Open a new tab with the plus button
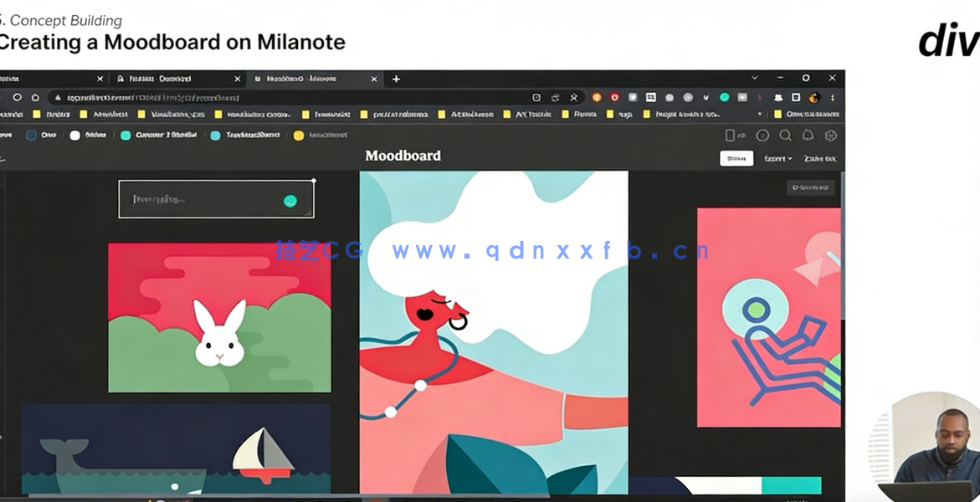 pyautogui.click(x=396, y=79)
